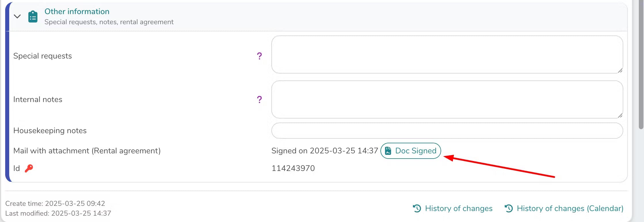This screenshot has height=222, width=644.
Task: Click into the Internal notes text area
Action: click(447, 99)
